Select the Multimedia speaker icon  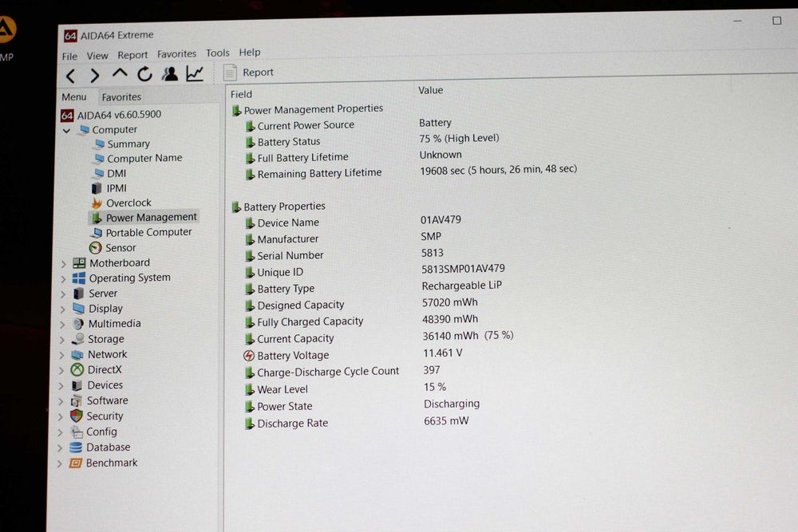pos(78,324)
